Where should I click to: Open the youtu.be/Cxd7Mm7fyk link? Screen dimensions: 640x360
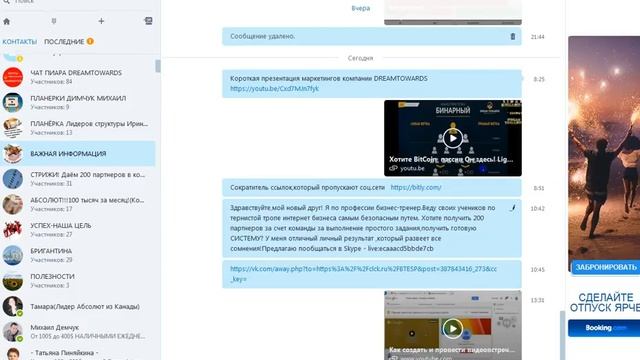[x=274, y=89]
